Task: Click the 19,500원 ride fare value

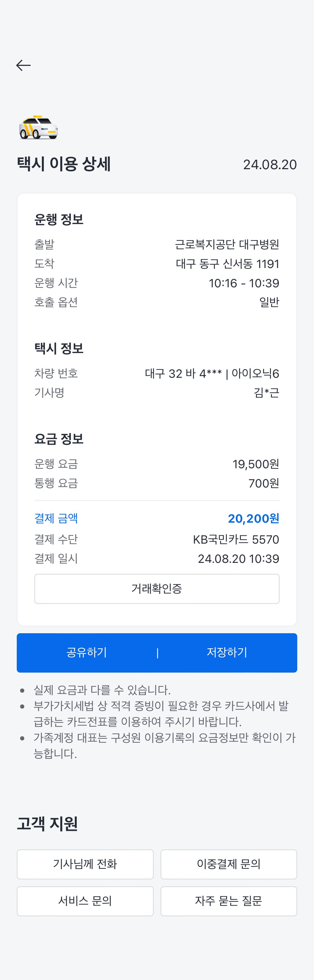Action: (x=255, y=464)
